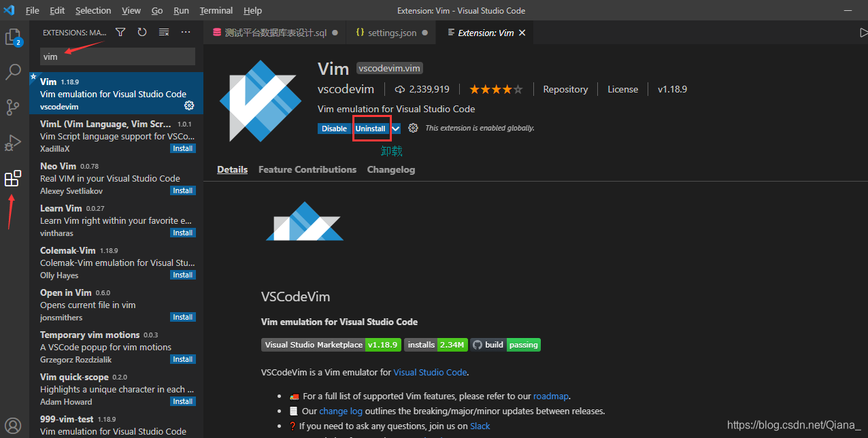Click the v1.18.9 version label in header
868x438 pixels.
pos(672,89)
